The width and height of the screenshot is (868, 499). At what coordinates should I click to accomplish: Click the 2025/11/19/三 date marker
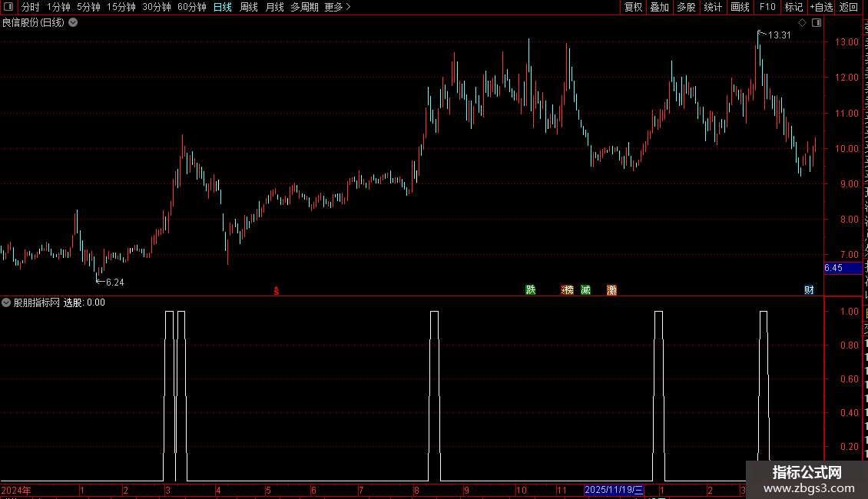tap(613, 490)
